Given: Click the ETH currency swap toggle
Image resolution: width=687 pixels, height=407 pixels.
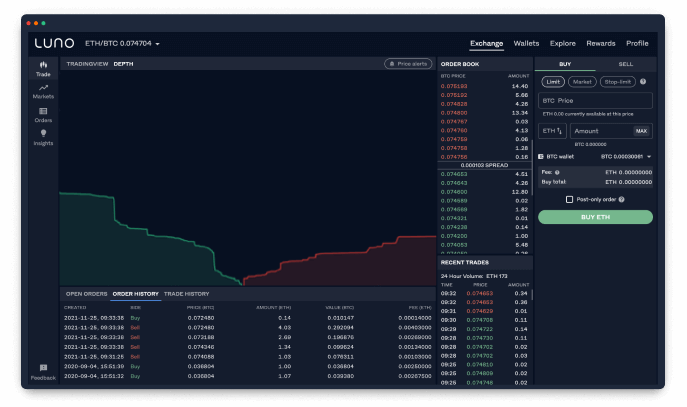Looking at the screenshot, I should (x=552, y=131).
